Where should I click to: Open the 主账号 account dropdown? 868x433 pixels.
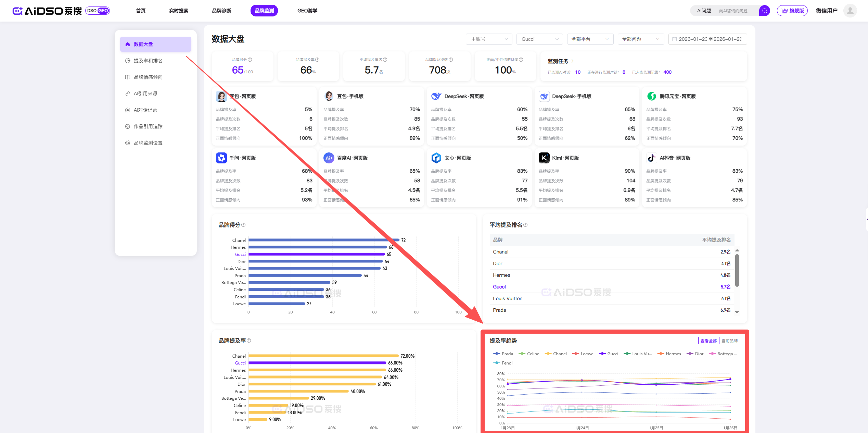[x=489, y=39]
